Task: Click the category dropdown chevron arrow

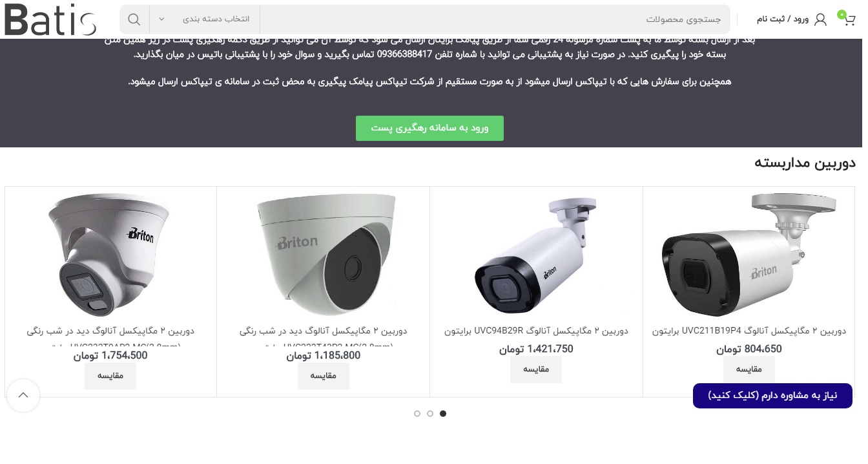Action: (161, 19)
